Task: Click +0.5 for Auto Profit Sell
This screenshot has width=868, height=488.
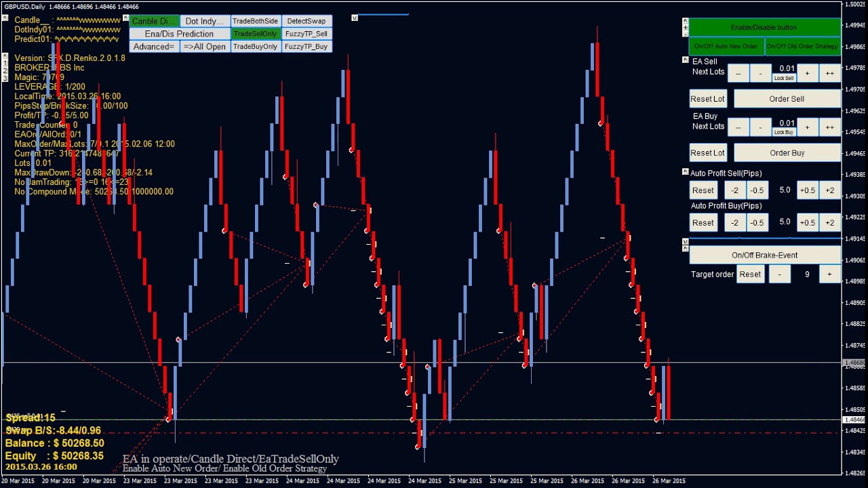Action: coord(807,190)
